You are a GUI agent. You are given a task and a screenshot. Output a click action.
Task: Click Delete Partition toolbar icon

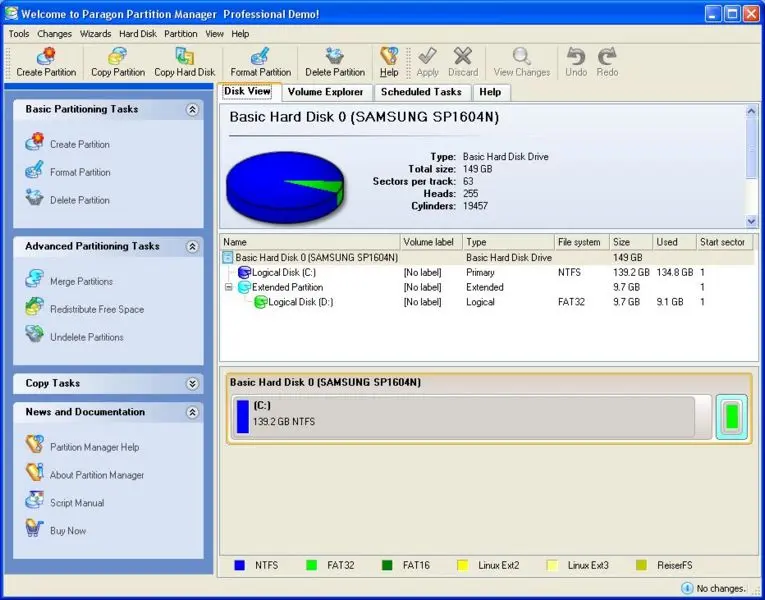pyautogui.click(x=335, y=57)
